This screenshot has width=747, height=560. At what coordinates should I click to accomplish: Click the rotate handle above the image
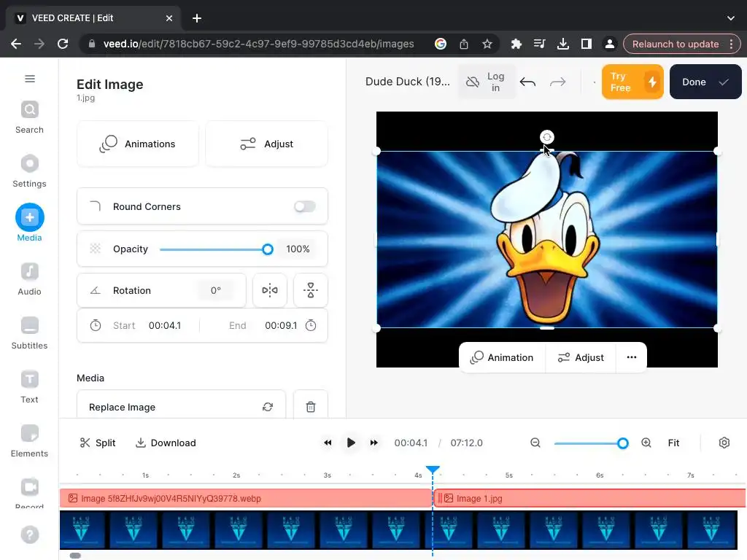(x=547, y=137)
